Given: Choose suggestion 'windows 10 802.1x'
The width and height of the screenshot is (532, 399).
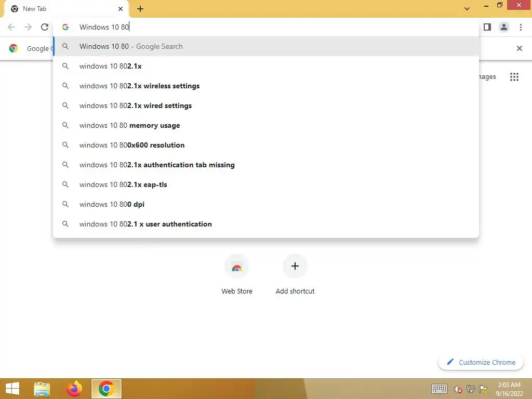Looking at the screenshot, I should click(x=267, y=66).
